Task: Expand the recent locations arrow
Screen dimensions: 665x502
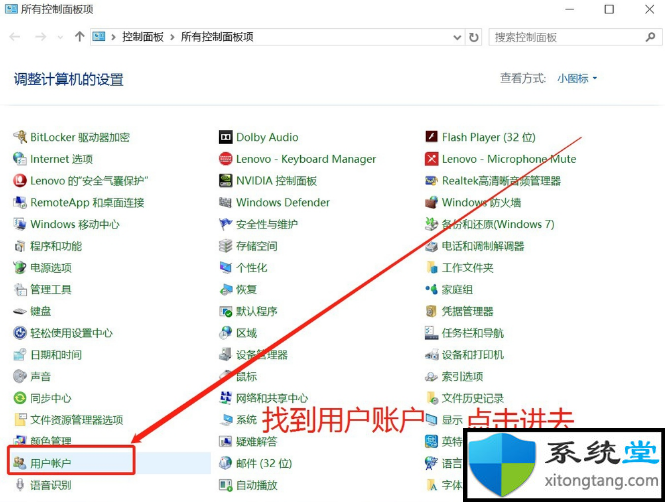Action: (x=60, y=37)
